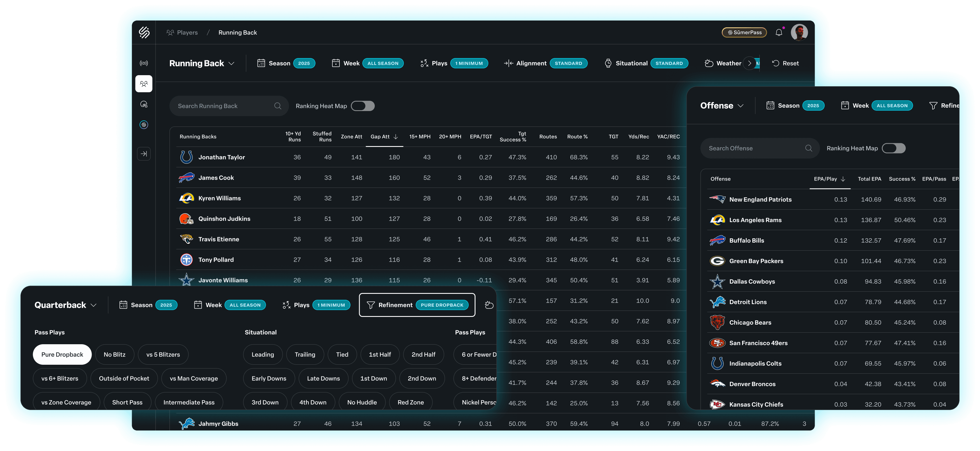980x451 pixels.
Task: Select the Players sidebar icon
Action: point(144,84)
